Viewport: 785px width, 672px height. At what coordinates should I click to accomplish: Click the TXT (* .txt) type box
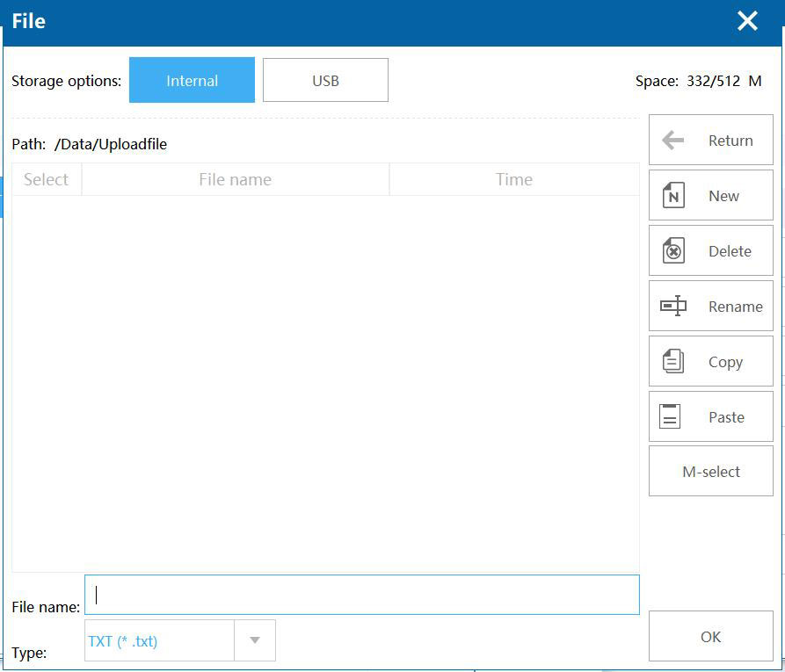pos(159,640)
